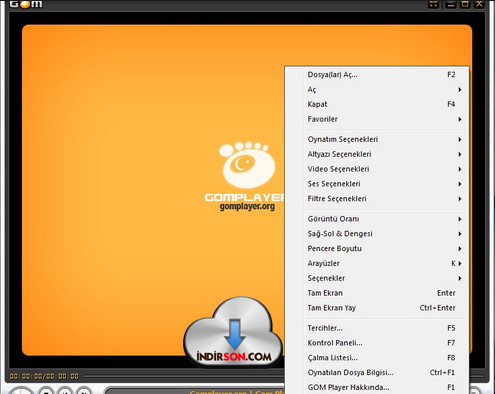Expand Seçenekler submenu
495x394 pixels.
tap(377, 278)
